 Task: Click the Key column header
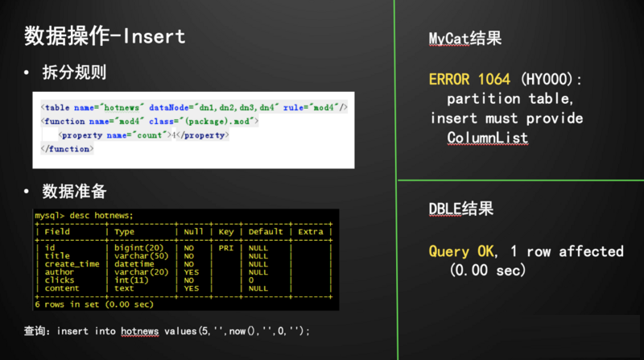click(226, 232)
